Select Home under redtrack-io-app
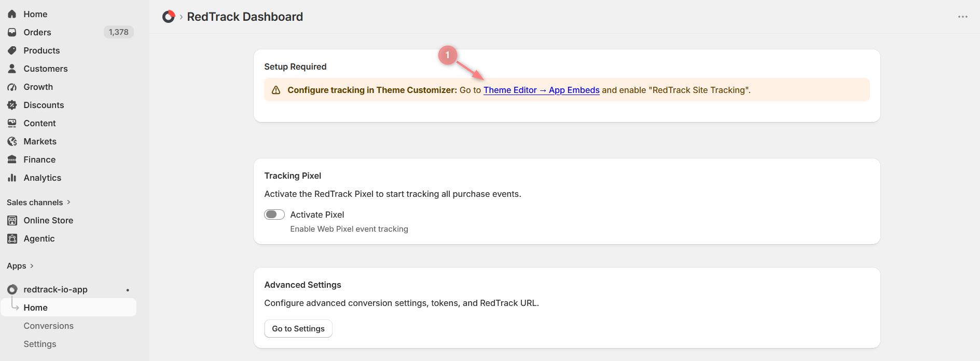The width and height of the screenshot is (980, 361). point(68,307)
